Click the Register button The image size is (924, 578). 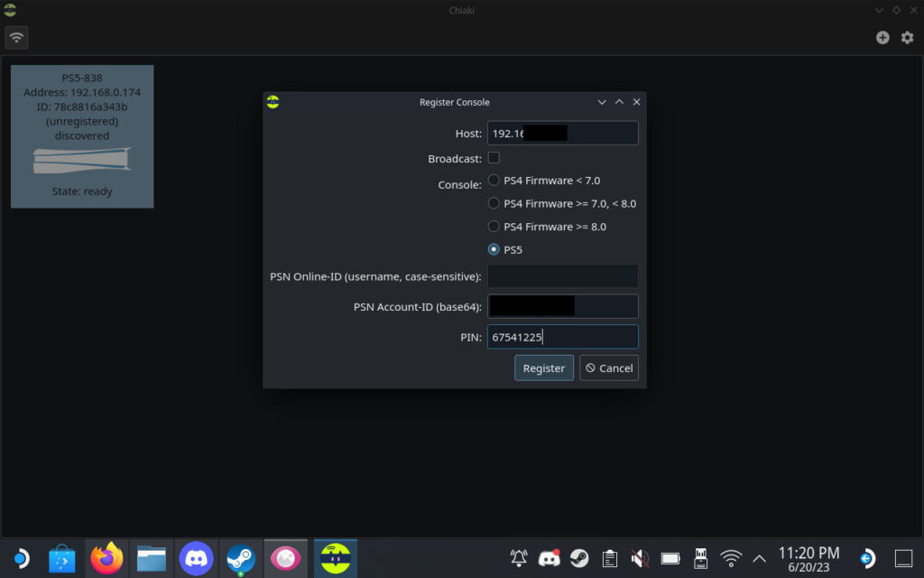543,368
